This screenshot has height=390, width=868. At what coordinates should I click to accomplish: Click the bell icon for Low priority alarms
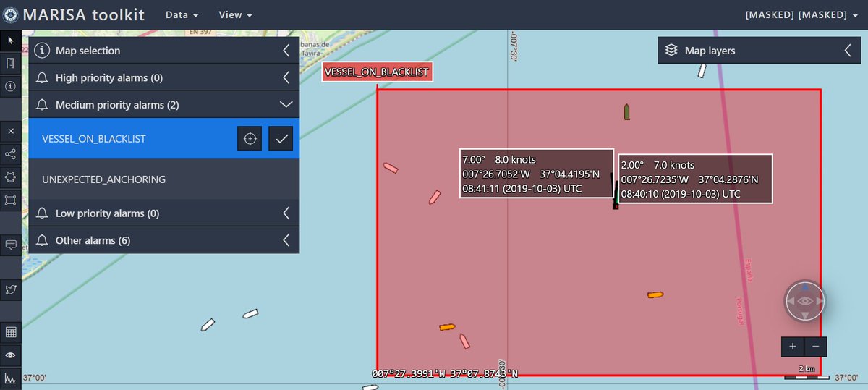point(43,213)
